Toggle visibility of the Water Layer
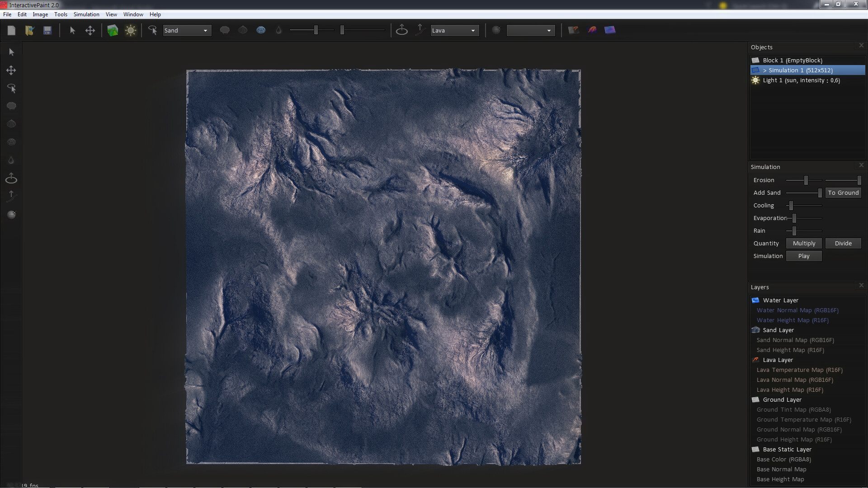This screenshot has height=488, width=868. point(755,300)
